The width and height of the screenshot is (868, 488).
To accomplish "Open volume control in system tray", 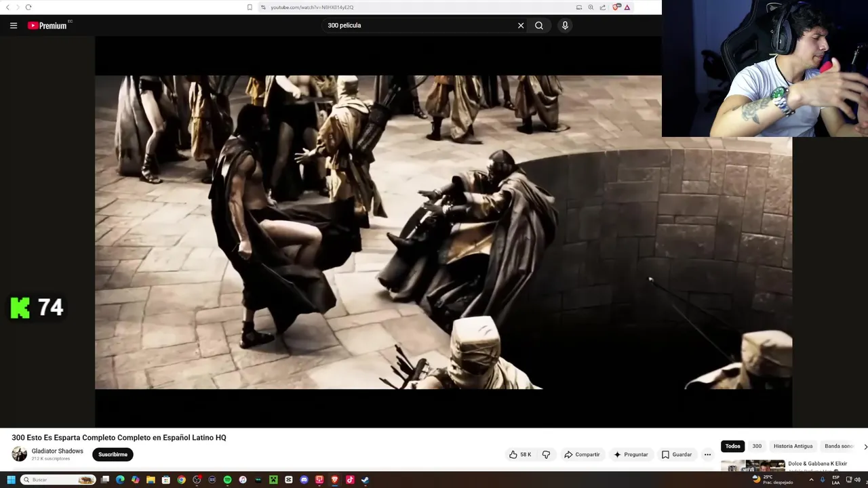I will (x=857, y=480).
